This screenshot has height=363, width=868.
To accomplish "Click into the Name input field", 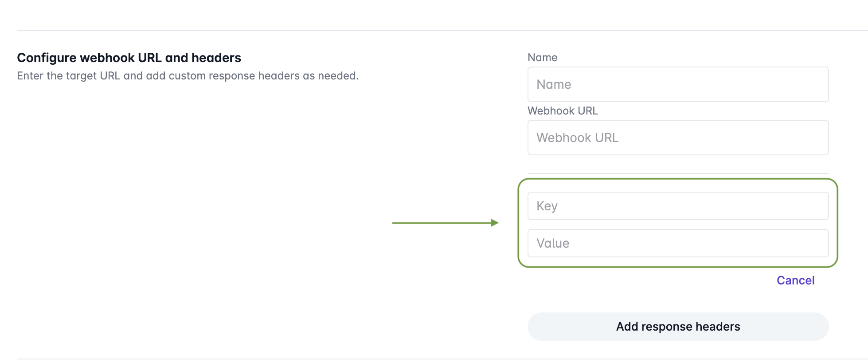I will pyautogui.click(x=677, y=84).
